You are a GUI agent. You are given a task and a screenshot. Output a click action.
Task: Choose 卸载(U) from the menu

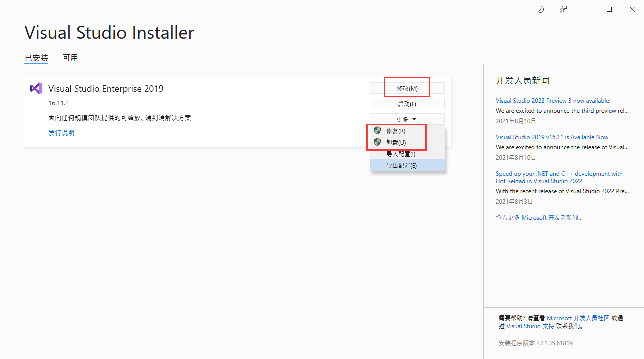point(407,142)
